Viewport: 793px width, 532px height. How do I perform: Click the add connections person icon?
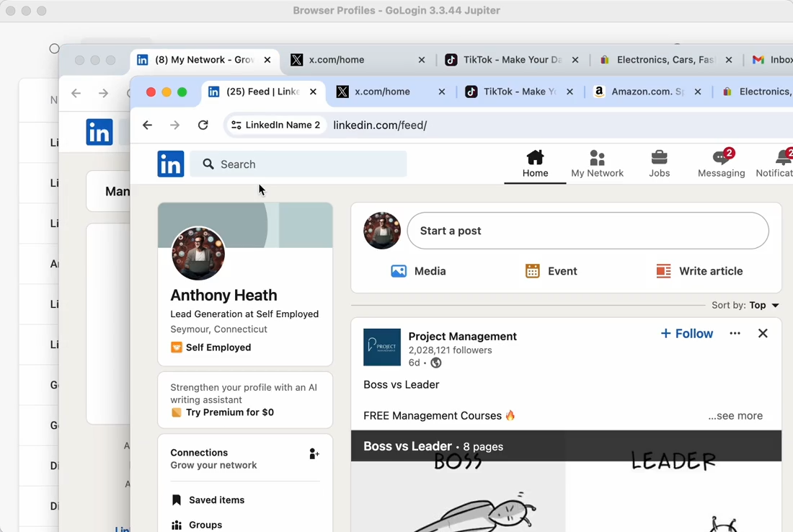click(x=314, y=453)
